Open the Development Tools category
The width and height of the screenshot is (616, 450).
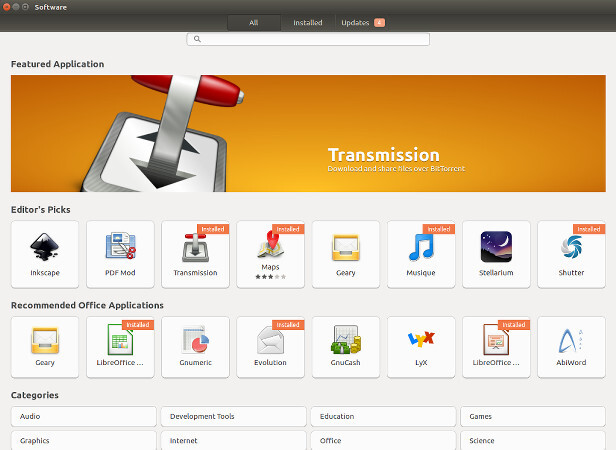pyautogui.click(x=233, y=416)
